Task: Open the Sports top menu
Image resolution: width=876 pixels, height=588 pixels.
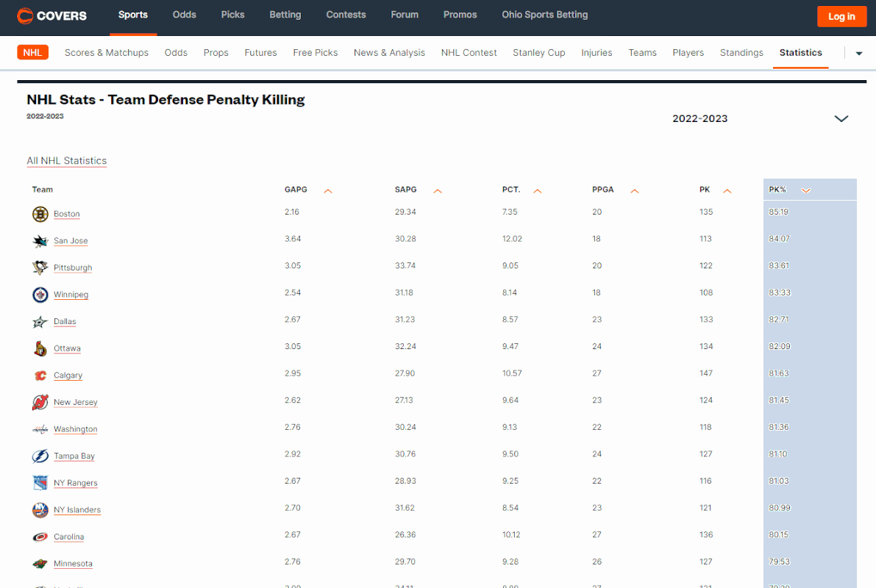Action: pyautogui.click(x=133, y=15)
